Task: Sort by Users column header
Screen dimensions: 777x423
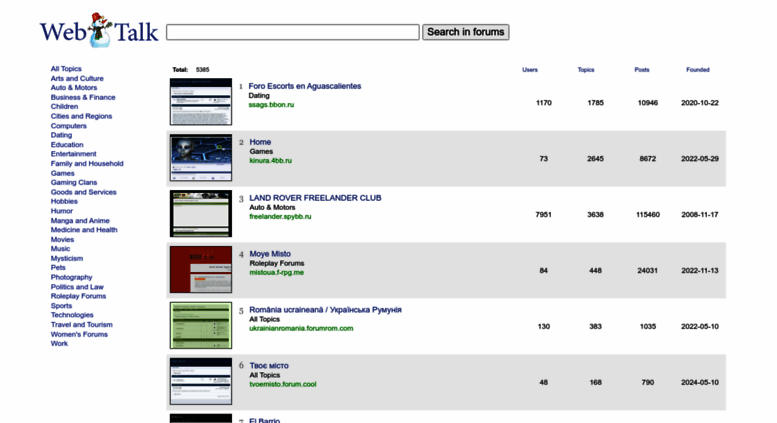Action: [530, 70]
